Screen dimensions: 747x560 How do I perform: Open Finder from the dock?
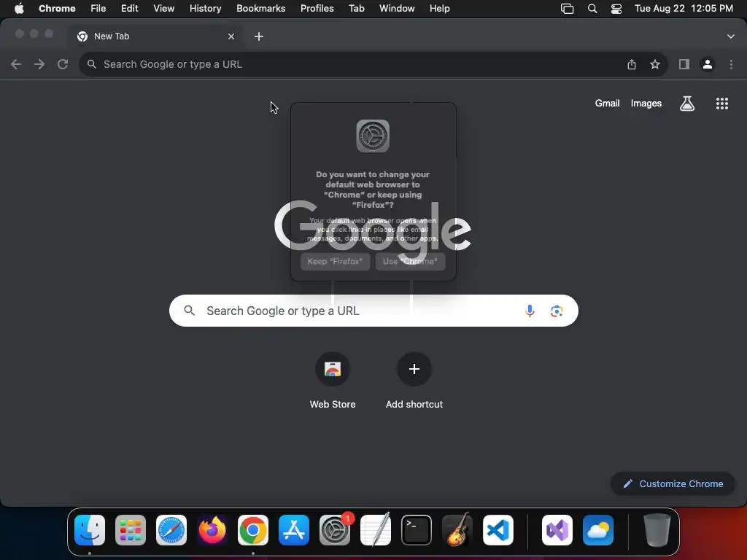click(90, 530)
